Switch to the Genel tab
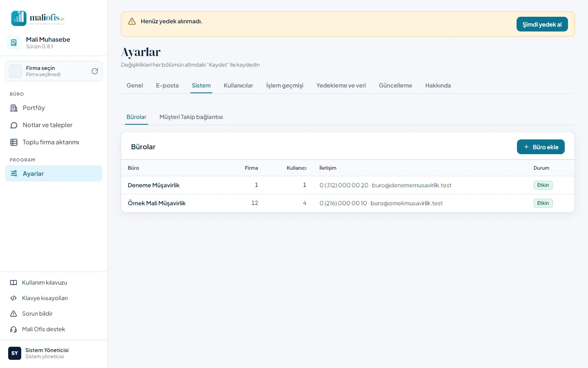Viewport: 588px width, 368px height. click(x=135, y=85)
